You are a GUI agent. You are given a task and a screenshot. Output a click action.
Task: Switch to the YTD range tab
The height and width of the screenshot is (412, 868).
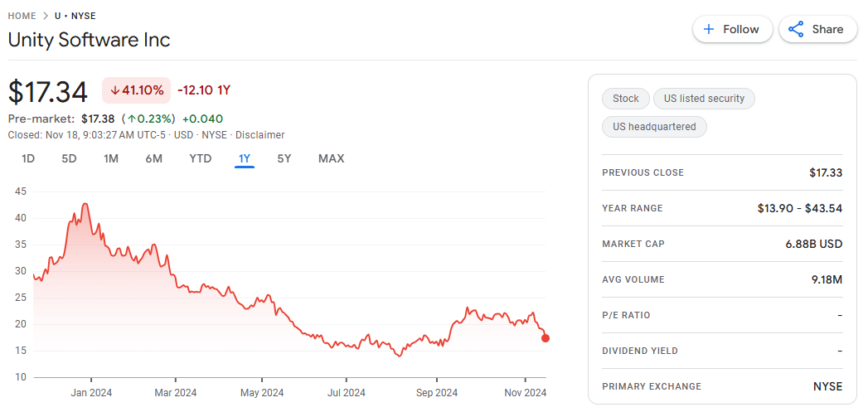[200, 158]
